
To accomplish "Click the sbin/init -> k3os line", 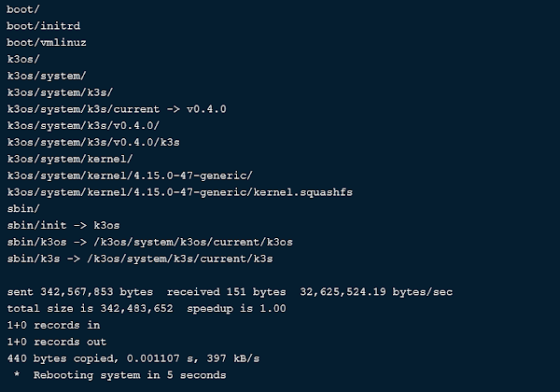I will tap(63, 225).
